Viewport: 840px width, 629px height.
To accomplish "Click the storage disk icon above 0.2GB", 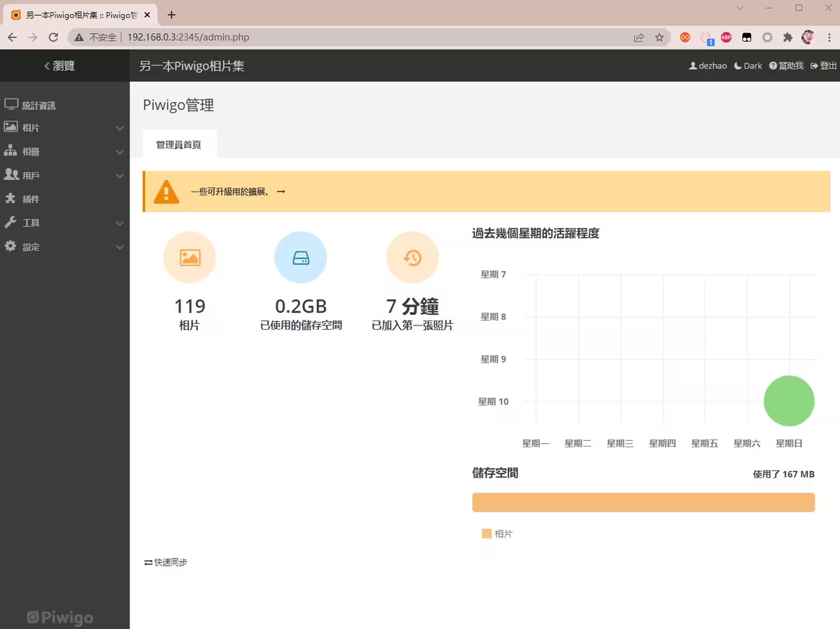I will 301,258.
